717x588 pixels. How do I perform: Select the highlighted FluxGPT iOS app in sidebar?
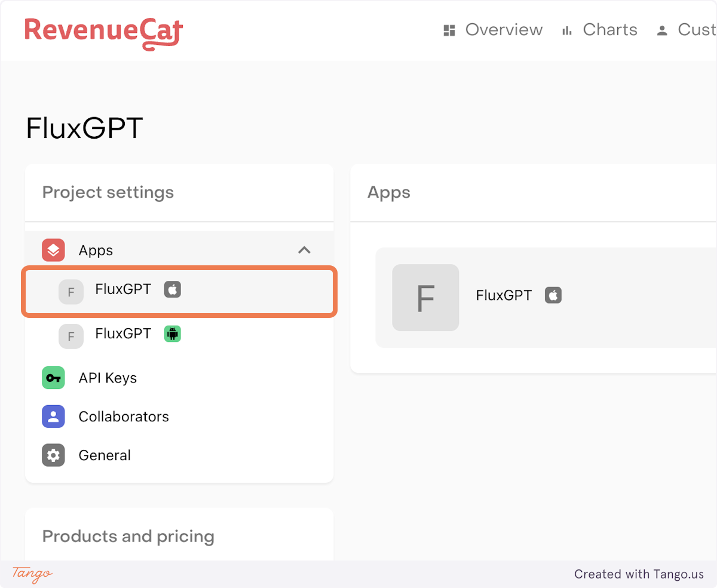123,290
